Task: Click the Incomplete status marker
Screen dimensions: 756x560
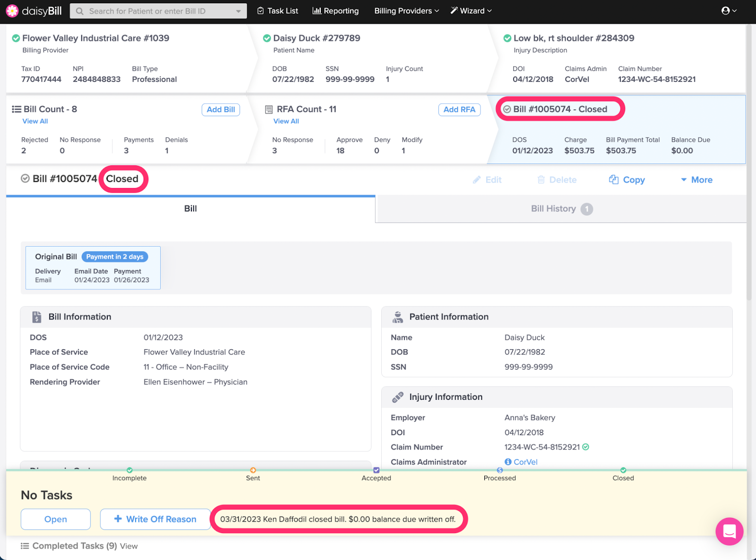Action: [x=129, y=470]
